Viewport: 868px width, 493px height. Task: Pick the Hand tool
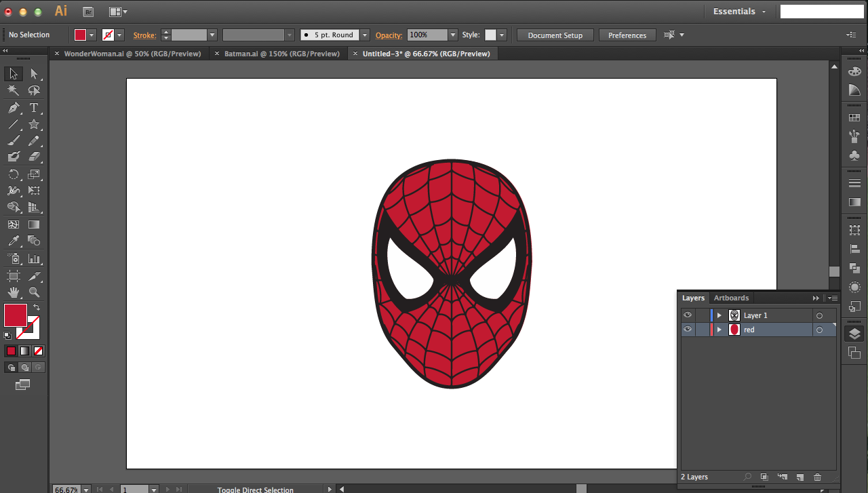pyautogui.click(x=14, y=292)
